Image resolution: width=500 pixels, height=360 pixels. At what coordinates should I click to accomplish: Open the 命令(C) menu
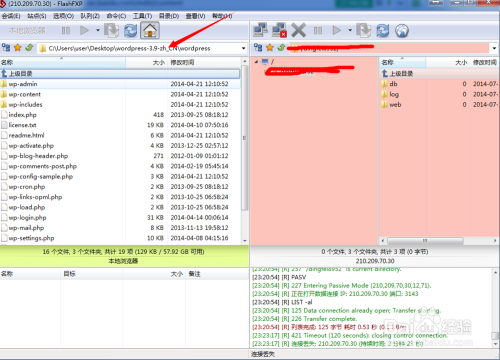coord(116,16)
